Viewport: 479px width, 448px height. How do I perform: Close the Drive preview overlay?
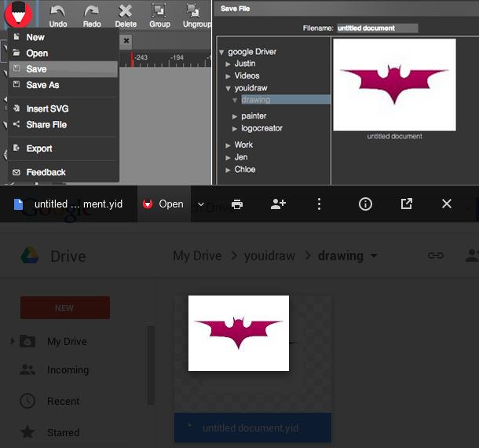(x=446, y=204)
